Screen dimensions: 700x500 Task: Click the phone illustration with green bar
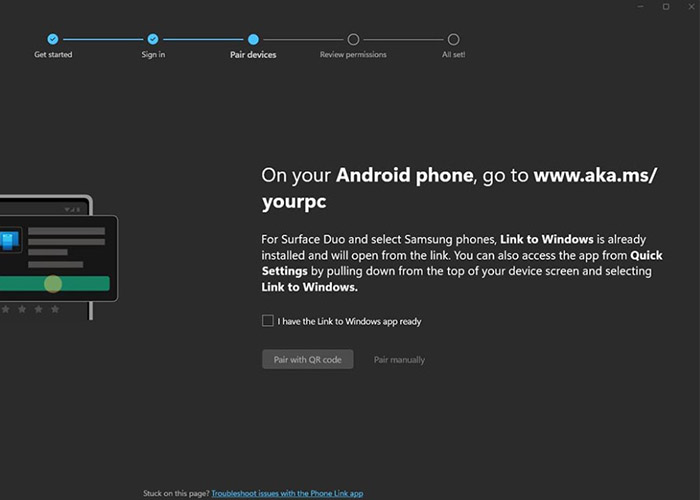(x=59, y=258)
